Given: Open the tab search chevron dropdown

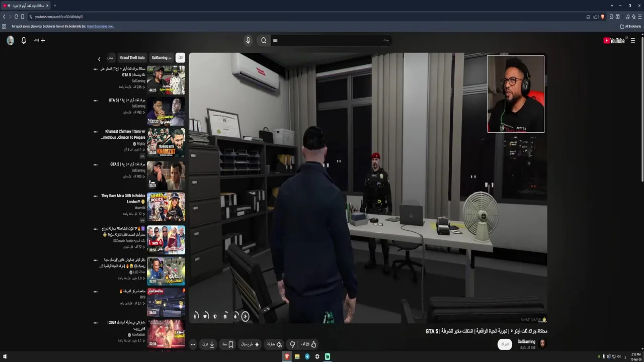Looking at the screenshot, I should [x=612, y=6].
